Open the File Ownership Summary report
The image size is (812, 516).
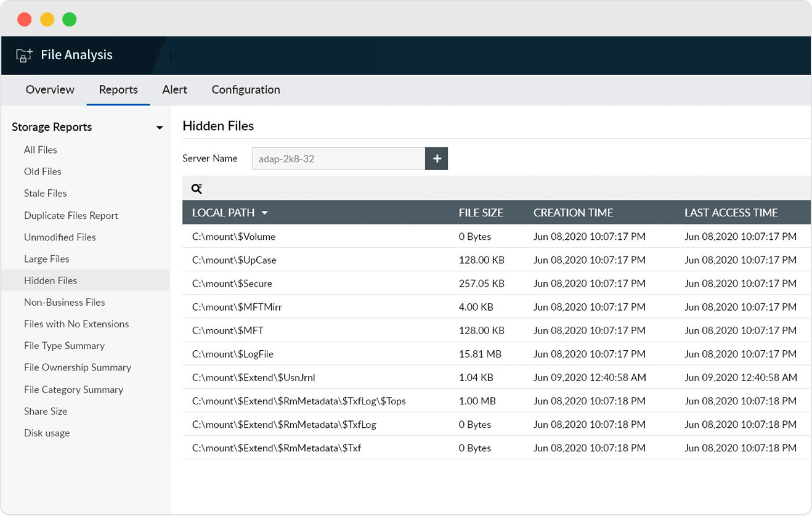pyautogui.click(x=78, y=367)
